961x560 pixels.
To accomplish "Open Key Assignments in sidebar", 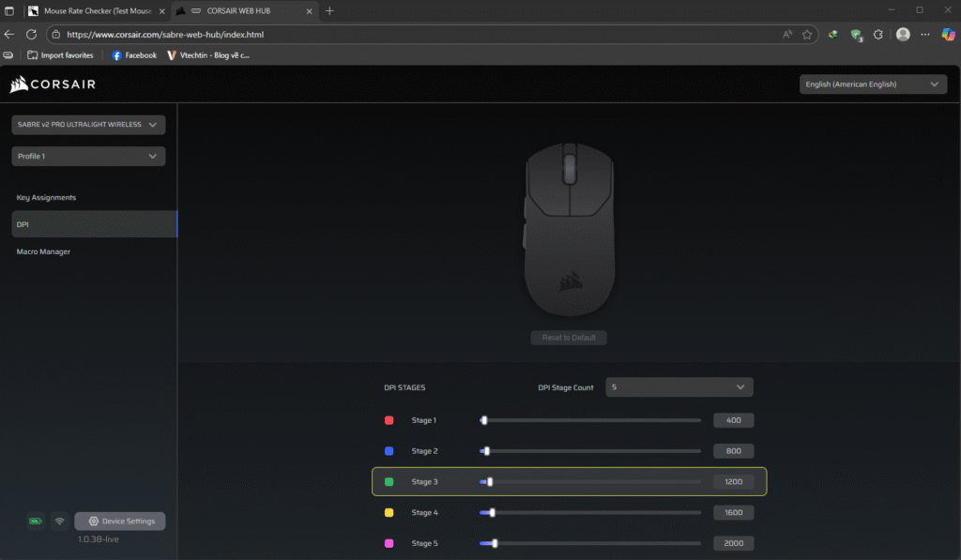I will pyautogui.click(x=46, y=198).
